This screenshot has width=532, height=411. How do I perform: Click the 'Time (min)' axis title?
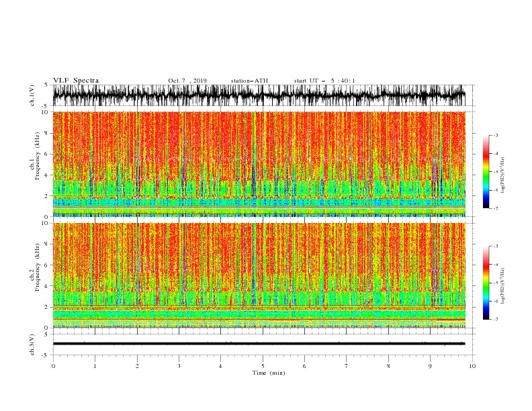(x=269, y=373)
